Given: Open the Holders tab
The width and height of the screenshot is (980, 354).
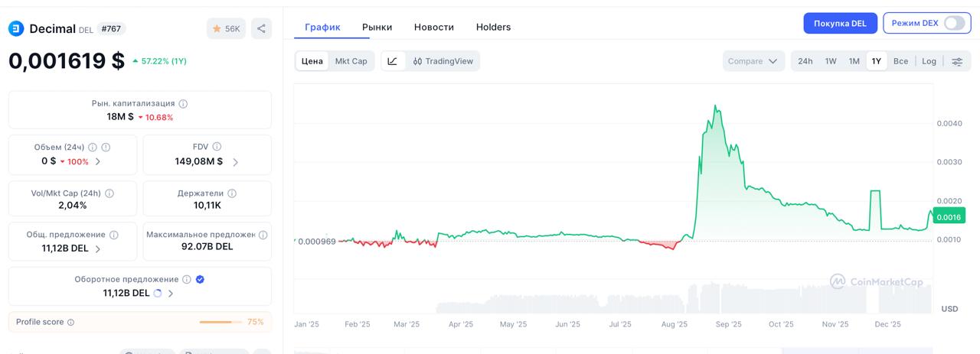Looking at the screenshot, I should [493, 27].
